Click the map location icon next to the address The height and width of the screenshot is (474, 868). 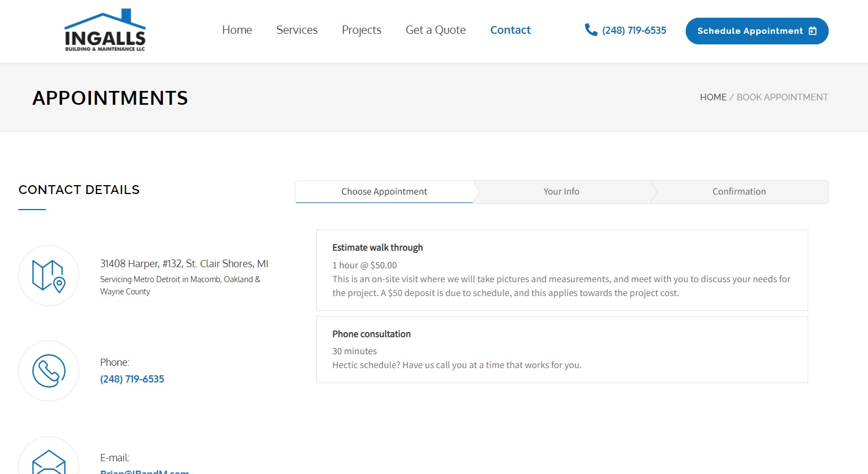point(49,275)
